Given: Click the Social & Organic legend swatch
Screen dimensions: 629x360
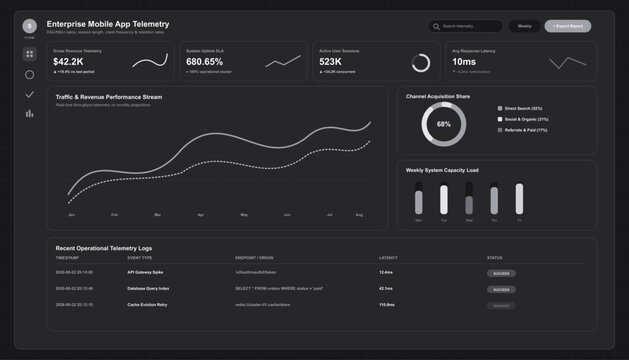Looking at the screenshot, I should point(500,119).
